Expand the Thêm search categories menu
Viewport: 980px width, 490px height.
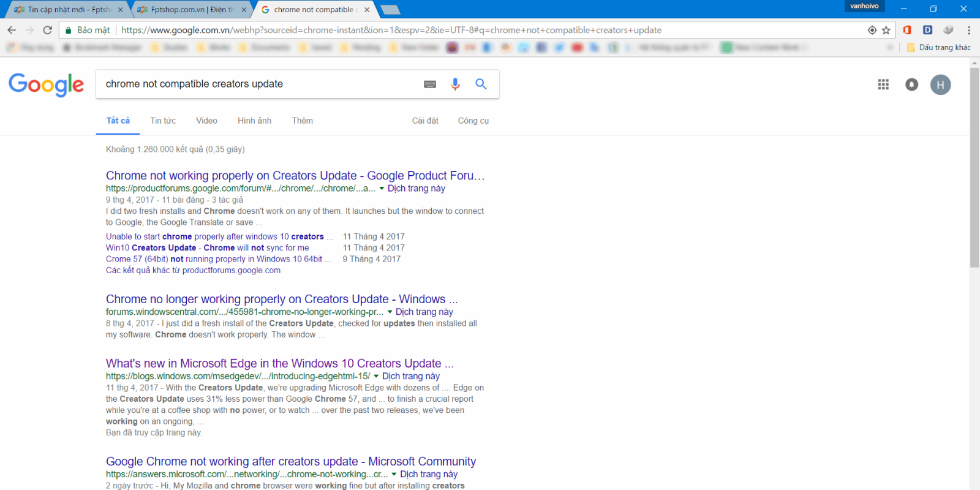pos(303,121)
